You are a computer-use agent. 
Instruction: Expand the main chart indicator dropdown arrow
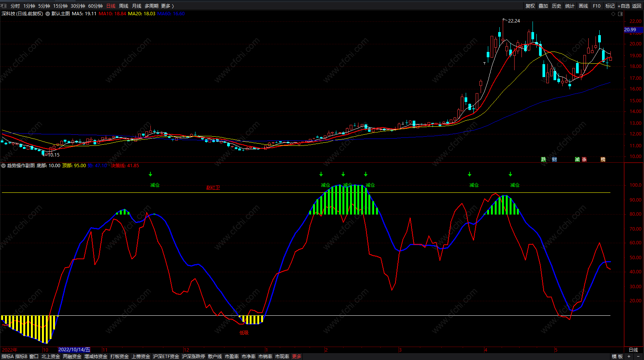coord(48,14)
